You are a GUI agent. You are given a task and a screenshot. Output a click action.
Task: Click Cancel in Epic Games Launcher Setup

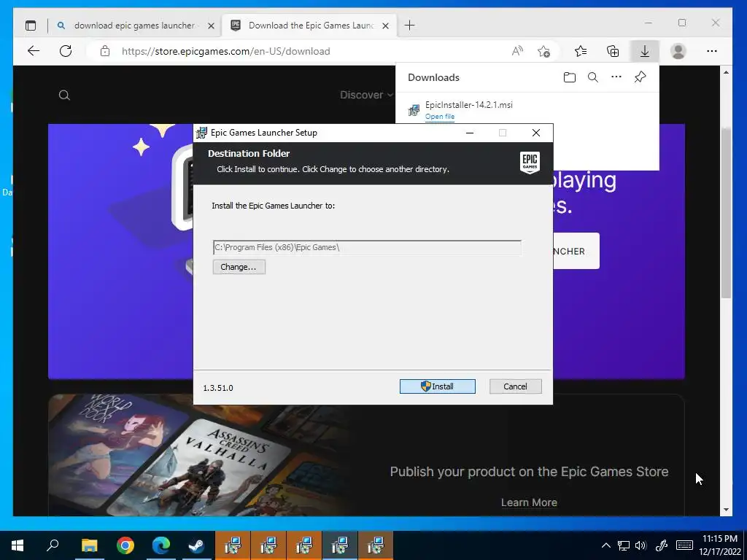click(x=516, y=386)
